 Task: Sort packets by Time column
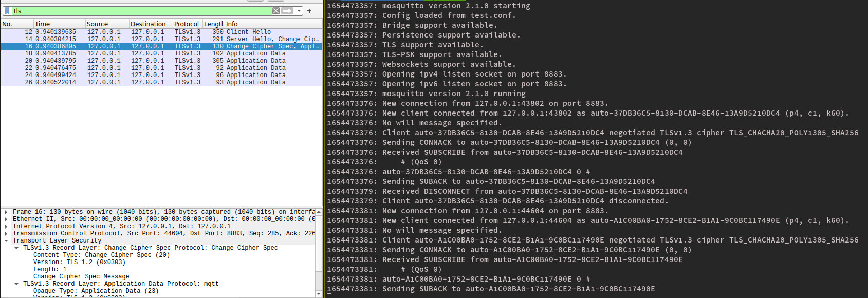pos(60,24)
